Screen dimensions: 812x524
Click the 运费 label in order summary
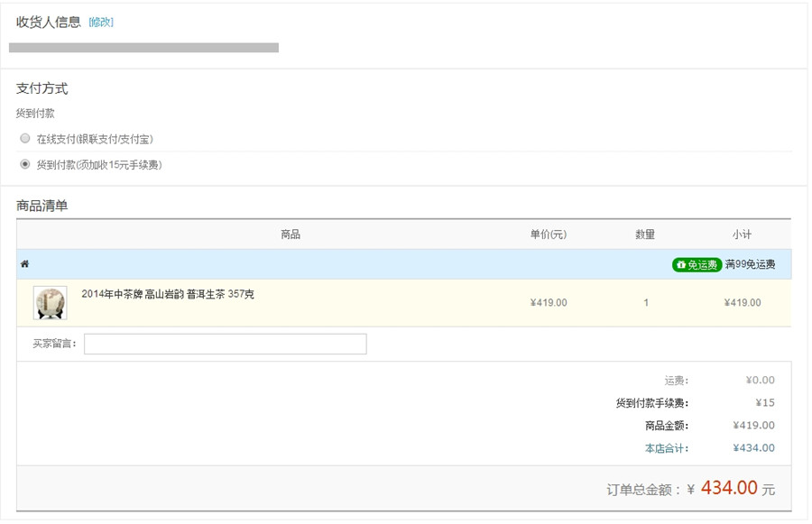676,381
